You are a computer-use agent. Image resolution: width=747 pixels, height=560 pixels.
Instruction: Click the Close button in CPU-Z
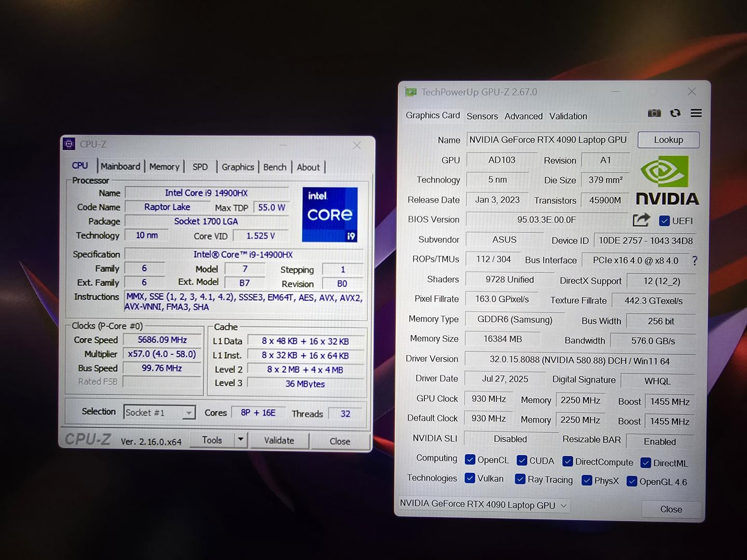[x=340, y=441]
